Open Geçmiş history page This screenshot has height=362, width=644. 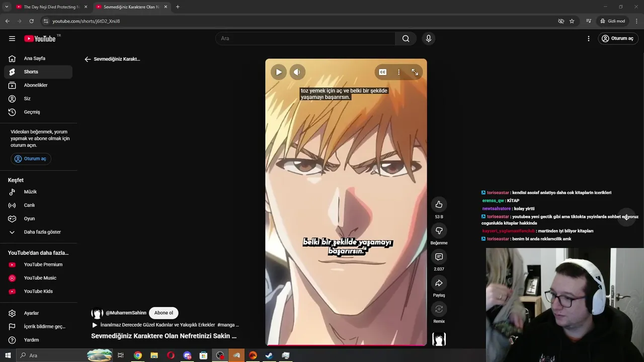[x=38, y=112]
